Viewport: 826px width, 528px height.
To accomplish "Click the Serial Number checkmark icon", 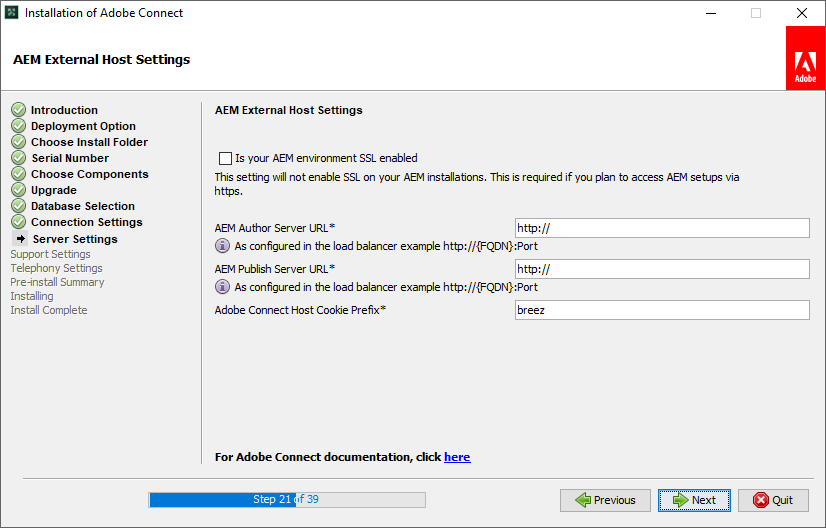I will 18,158.
